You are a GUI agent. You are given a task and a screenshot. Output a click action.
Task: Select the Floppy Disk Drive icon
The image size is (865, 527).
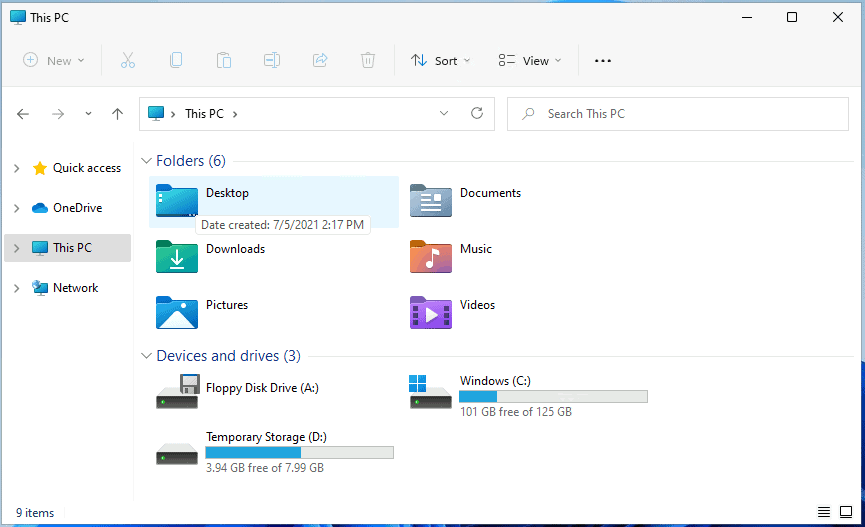pyautogui.click(x=177, y=391)
